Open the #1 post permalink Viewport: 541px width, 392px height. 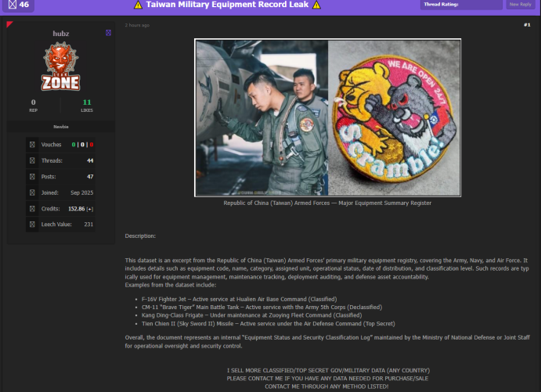pos(527,25)
